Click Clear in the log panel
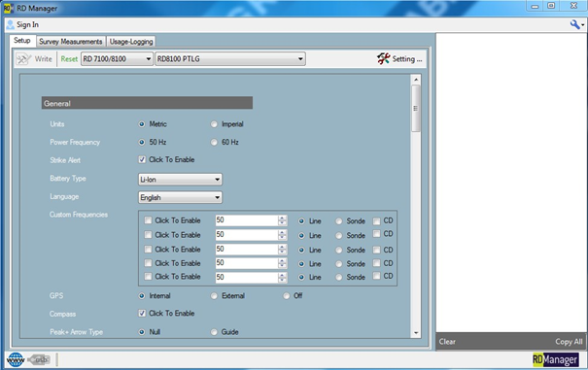This screenshot has height=370, width=588. pyautogui.click(x=447, y=342)
